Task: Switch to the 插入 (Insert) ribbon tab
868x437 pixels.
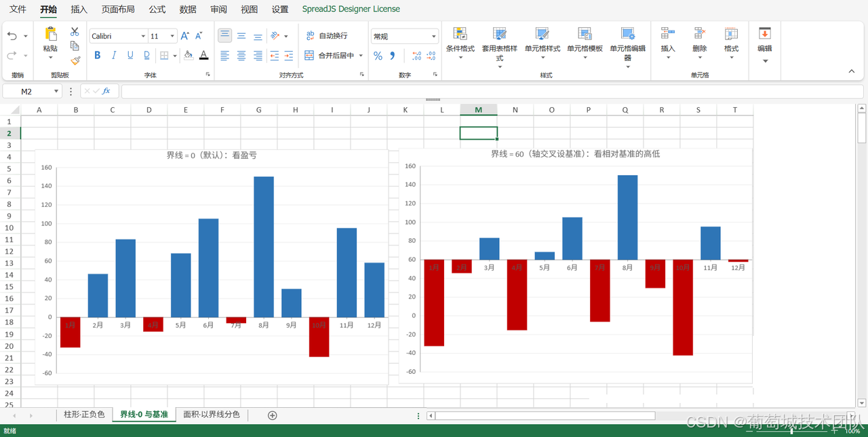Action: [x=79, y=9]
